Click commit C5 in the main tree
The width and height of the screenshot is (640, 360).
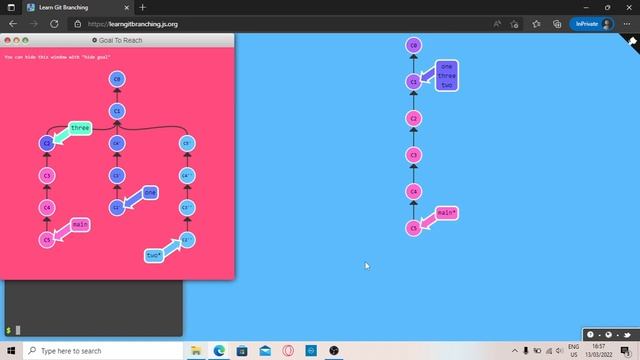pos(413,228)
